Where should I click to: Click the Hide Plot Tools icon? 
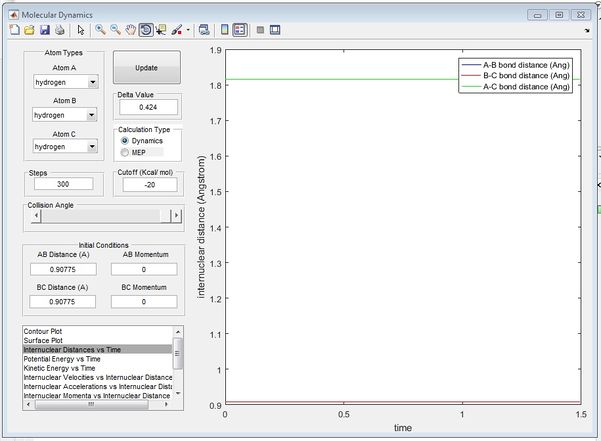click(x=260, y=30)
